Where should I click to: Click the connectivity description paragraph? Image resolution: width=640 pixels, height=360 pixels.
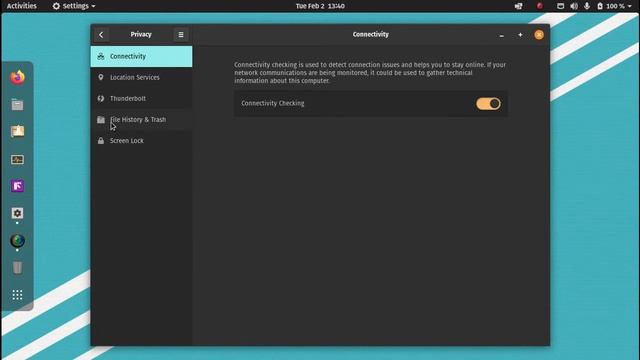(370, 73)
